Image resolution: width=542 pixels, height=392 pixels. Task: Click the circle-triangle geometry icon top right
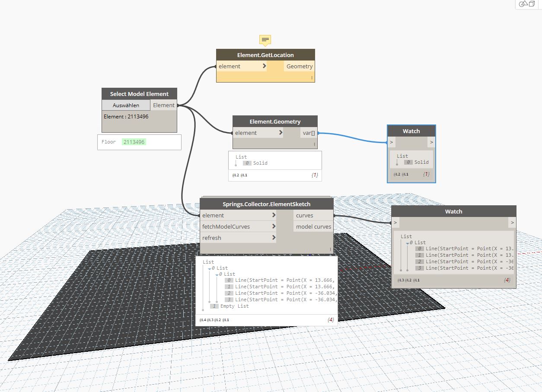pyautogui.click(x=523, y=4)
